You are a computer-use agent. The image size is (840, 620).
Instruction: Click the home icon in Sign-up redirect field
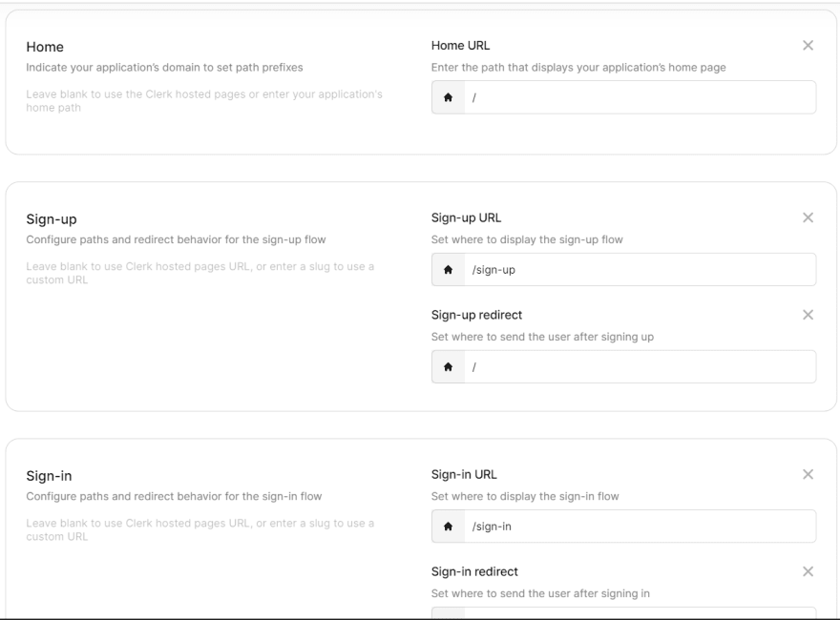[x=449, y=366]
